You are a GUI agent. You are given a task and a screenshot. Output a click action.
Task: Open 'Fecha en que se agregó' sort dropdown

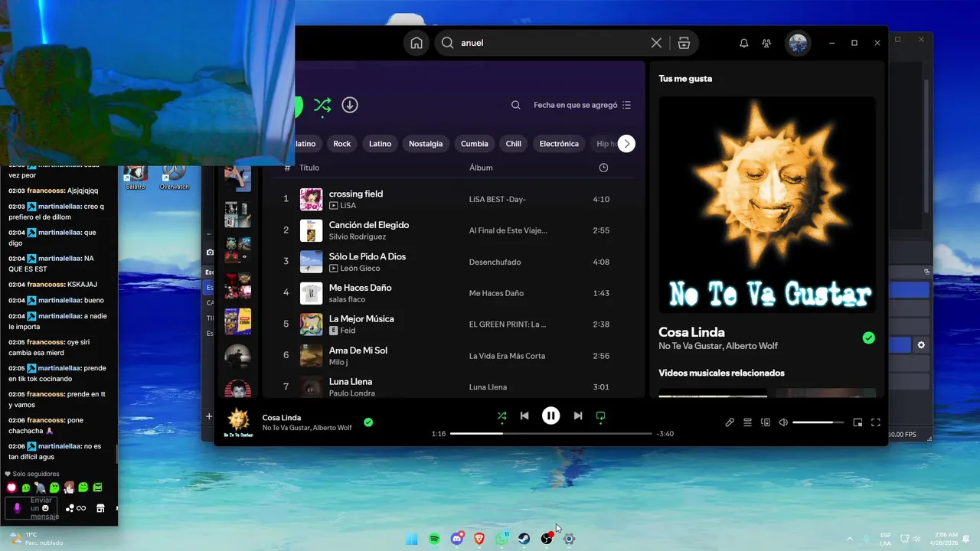[x=582, y=105]
